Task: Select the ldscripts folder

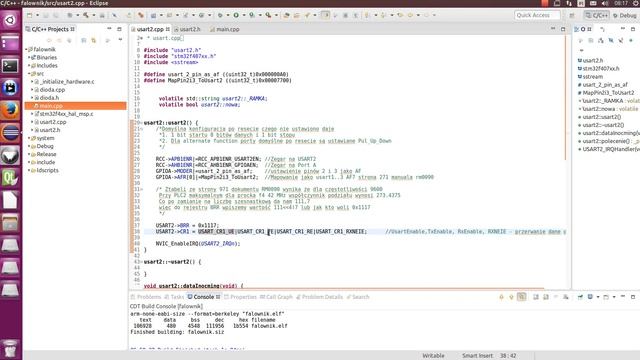Action: (47, 170)
